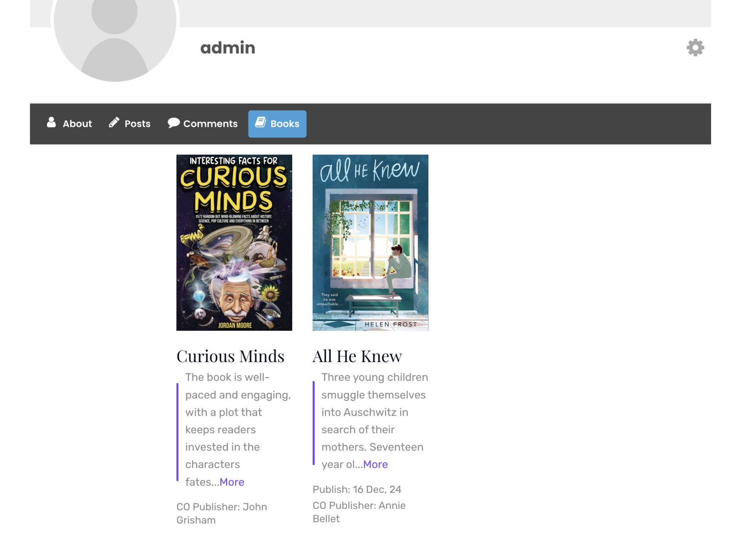Click 'Publish: 16 Dec, 24' text

[357, 489]
